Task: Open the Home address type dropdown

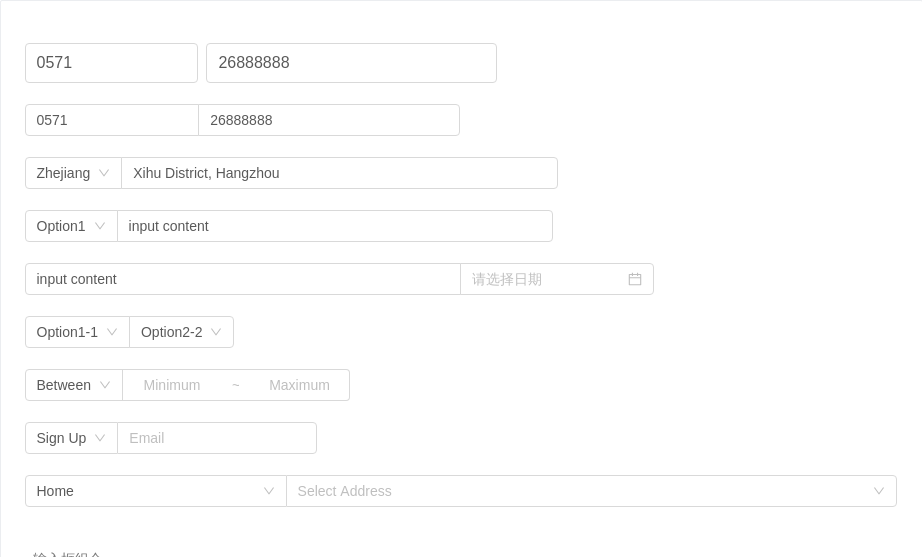Action: (x=156, y=491)
